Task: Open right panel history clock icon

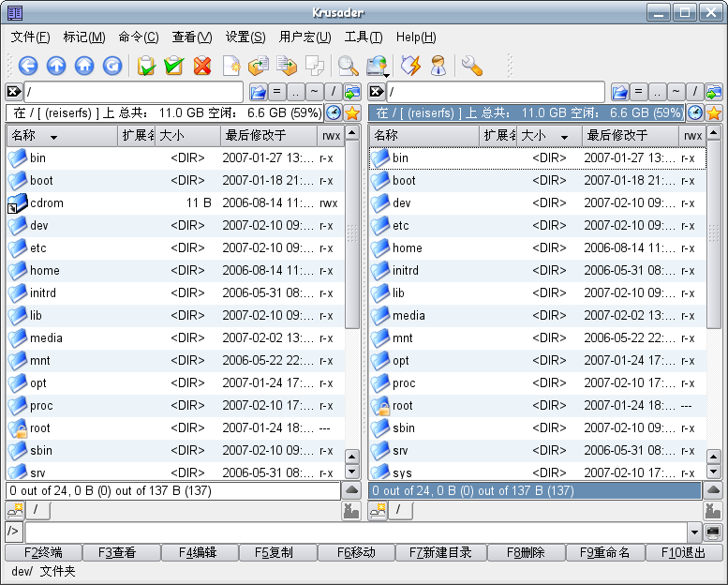Action: click(695, 112)
